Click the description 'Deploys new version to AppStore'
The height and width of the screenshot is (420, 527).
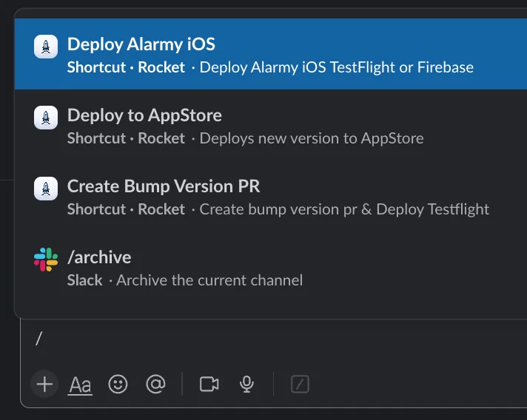coord(312,139)
